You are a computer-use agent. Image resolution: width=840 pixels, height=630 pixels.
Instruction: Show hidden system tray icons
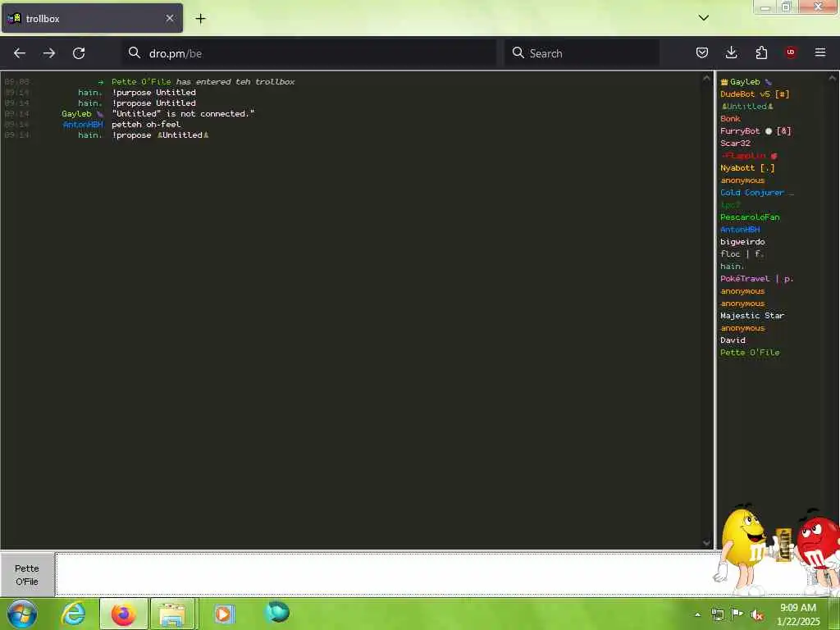click(697, 614)
